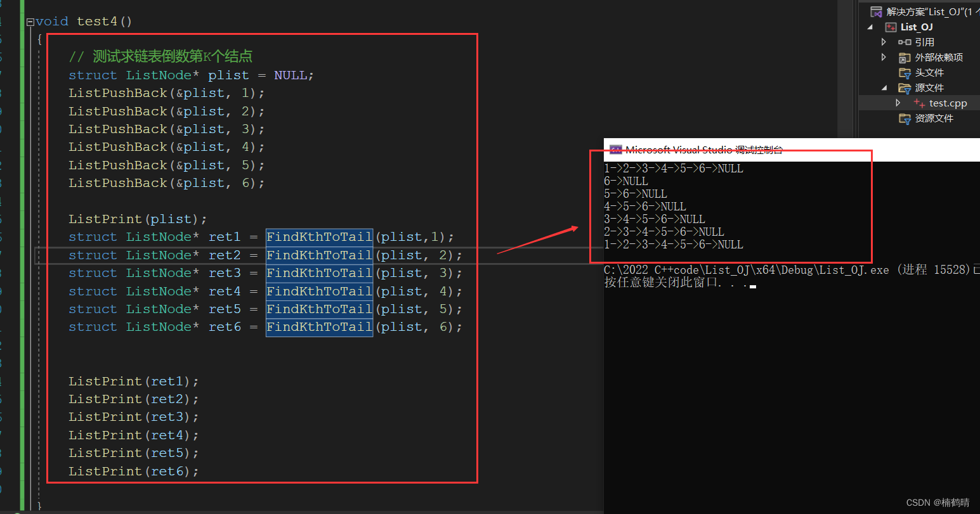The width and height of the screenshot is (980, 514).
Task: Click the line "ListPushBack(&plist, 3);"
Action: (x=166, y=129)
